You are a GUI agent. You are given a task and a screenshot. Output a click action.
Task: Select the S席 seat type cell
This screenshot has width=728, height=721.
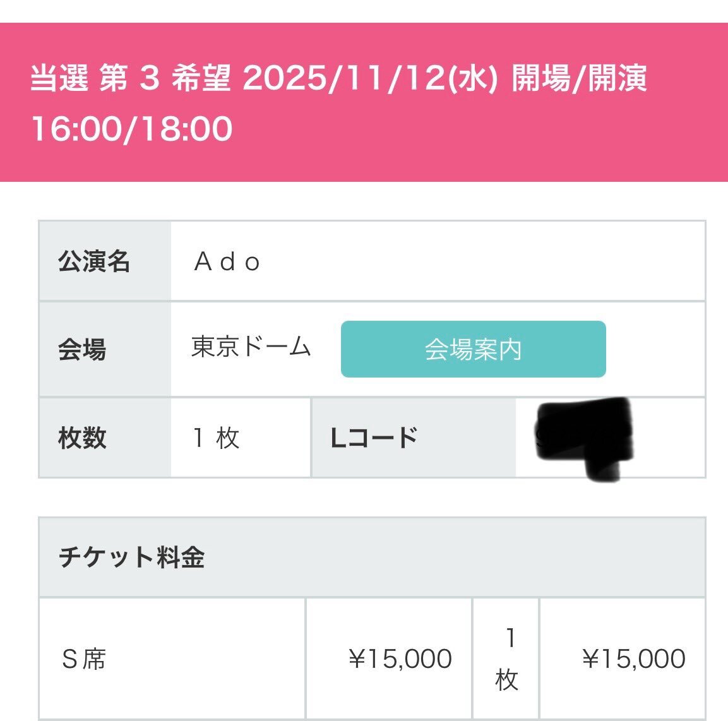pos(172,658)
